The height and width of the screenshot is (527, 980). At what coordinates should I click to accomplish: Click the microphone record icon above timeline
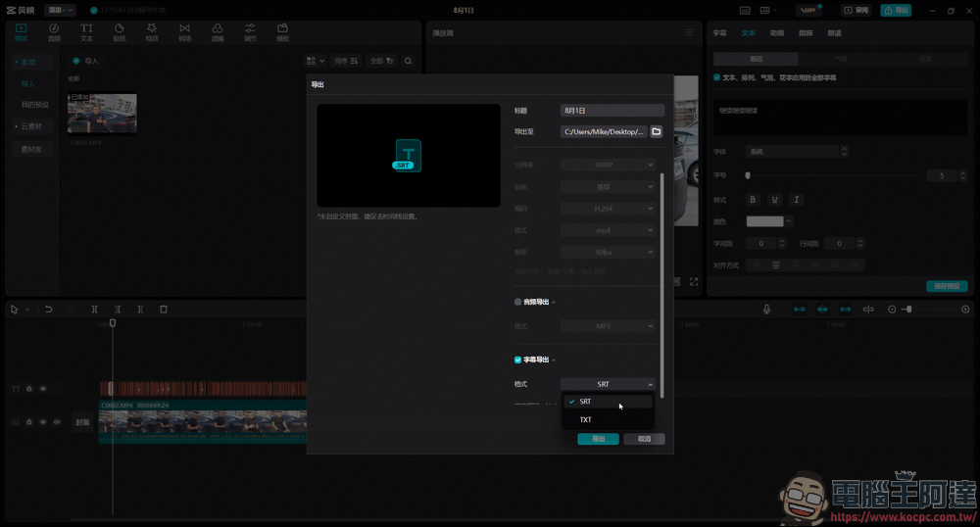pyautogui.click(x=767, y=310)
